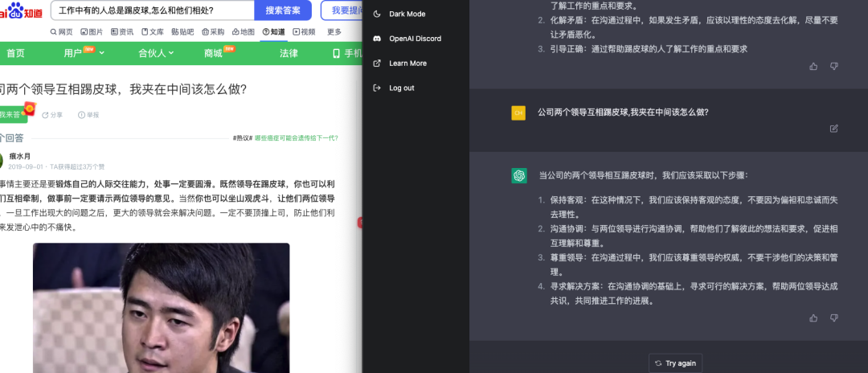
Task: Open the answerer 痕水月 profile name
Action: pyautogui.click(x=20, y=156)
